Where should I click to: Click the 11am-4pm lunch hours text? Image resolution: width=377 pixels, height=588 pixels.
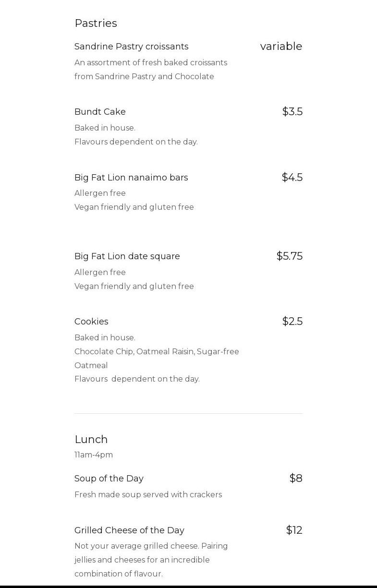tap(94, 455)
